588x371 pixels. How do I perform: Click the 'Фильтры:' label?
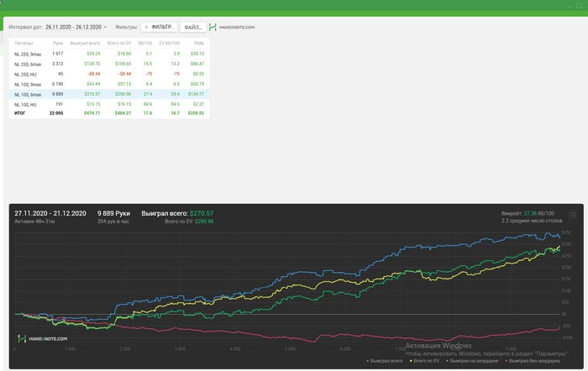click(127, 27)
